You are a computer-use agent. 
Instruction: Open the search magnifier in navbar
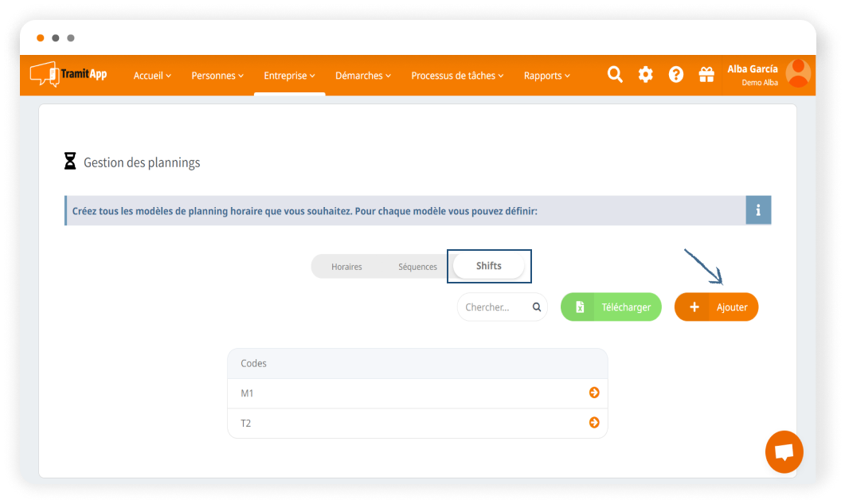click(x=615, y=75)
